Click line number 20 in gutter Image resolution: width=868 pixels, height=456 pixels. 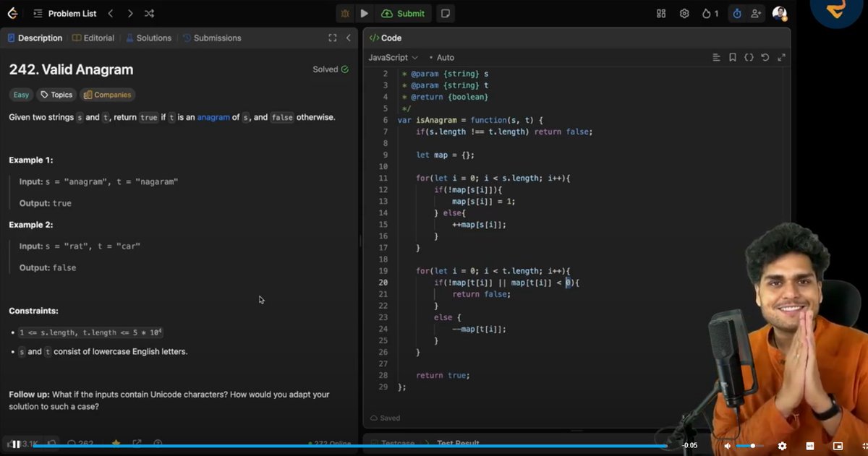tap(383, 283)
